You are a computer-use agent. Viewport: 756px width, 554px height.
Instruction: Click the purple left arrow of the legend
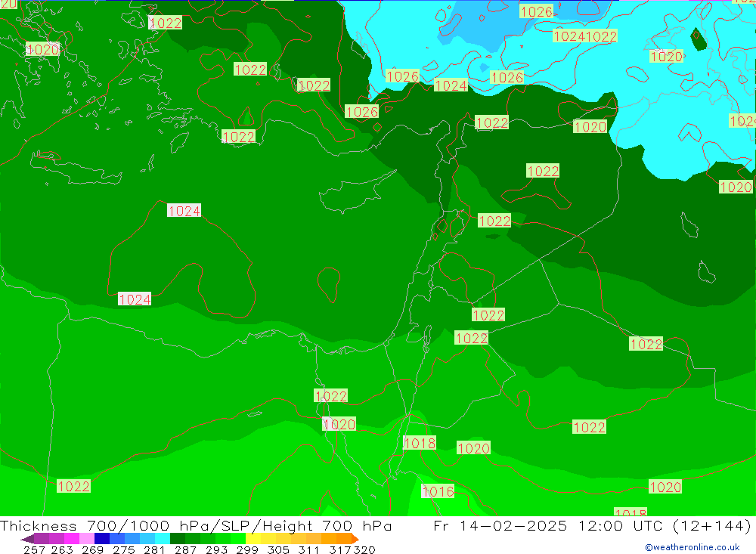coord(27,539)
